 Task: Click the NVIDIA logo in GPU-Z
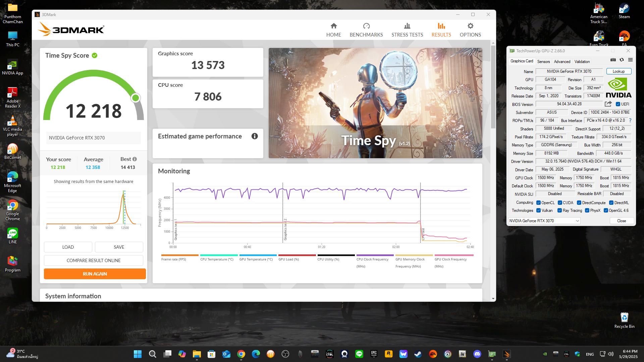[x=619, y=88]
